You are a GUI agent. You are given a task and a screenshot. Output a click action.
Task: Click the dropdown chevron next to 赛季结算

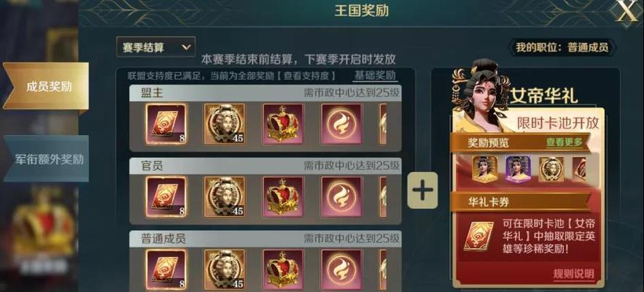[x=186, y=47]
